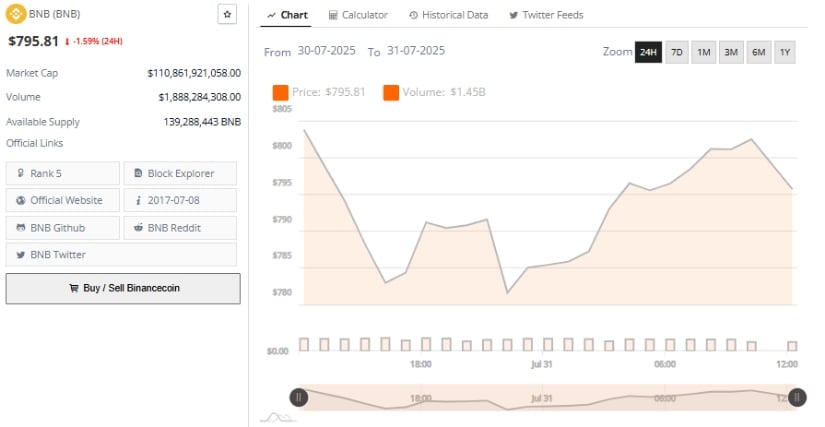Choose the 6M zoom range
Image resolution: width=825 pixels, height=427 pixels.
click(x=758, y=52)
